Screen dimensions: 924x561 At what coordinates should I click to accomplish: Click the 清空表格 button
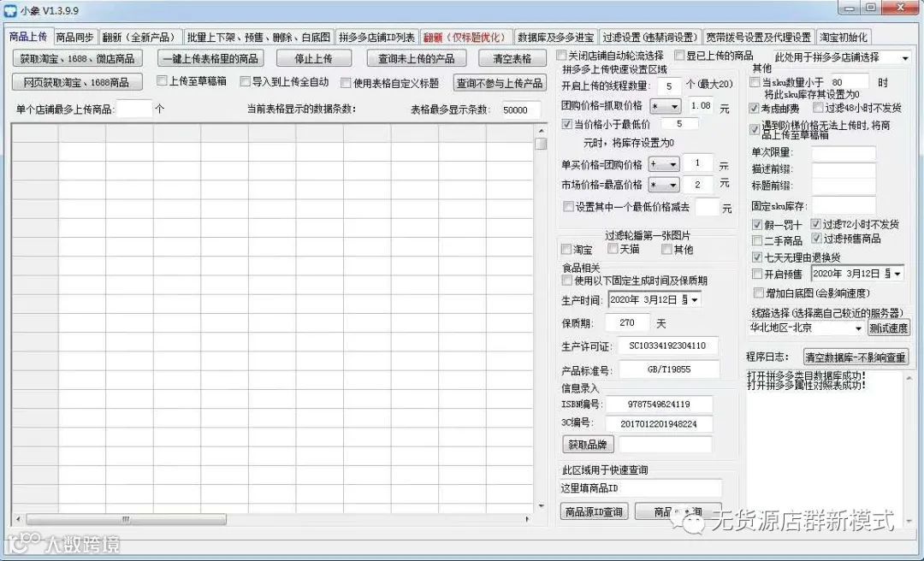point(512,58)
